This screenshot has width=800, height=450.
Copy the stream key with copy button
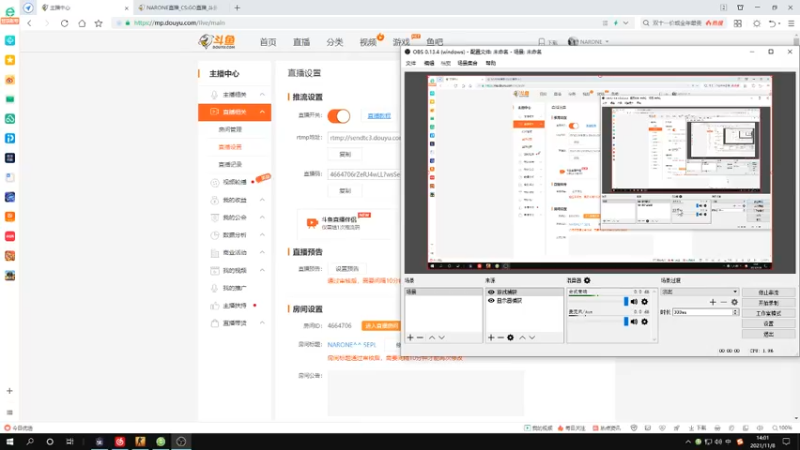pos(345,191)
